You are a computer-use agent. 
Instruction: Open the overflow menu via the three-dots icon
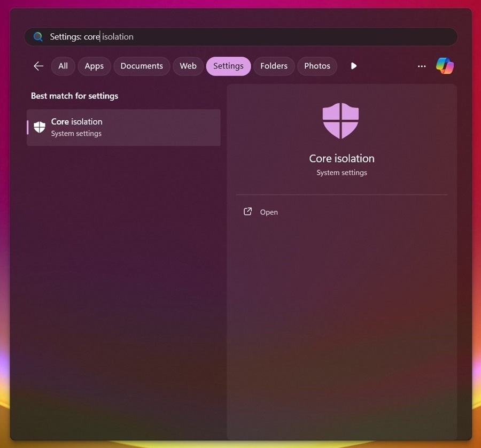(422, 66)
